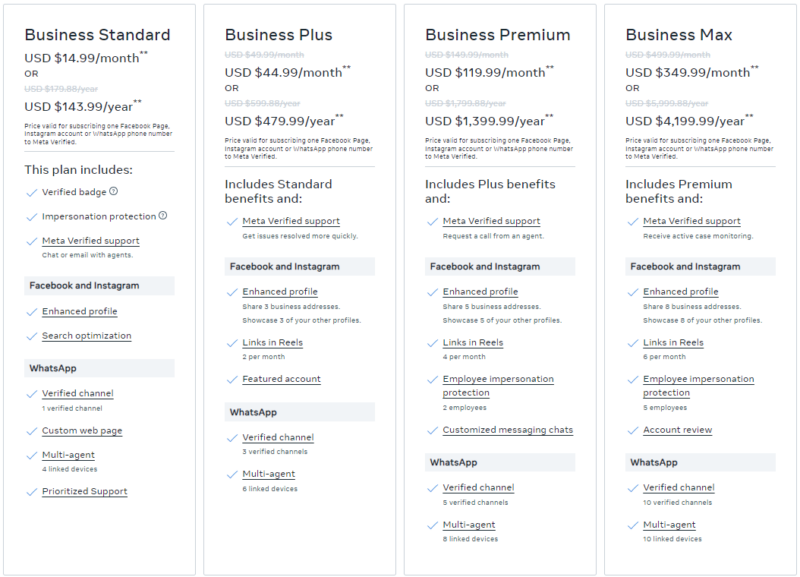Screen dimensions: 800x577
Task: Click the checkmark next to Prioritized Support
Action: 31,492
